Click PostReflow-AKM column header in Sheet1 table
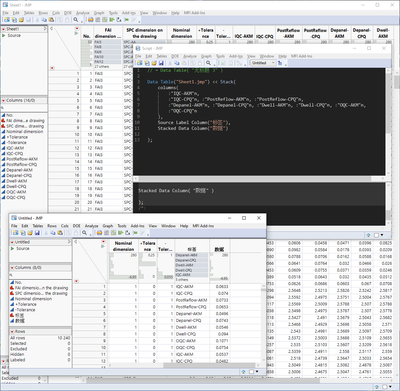The image size is (400, 391). [x=289, y=33]
